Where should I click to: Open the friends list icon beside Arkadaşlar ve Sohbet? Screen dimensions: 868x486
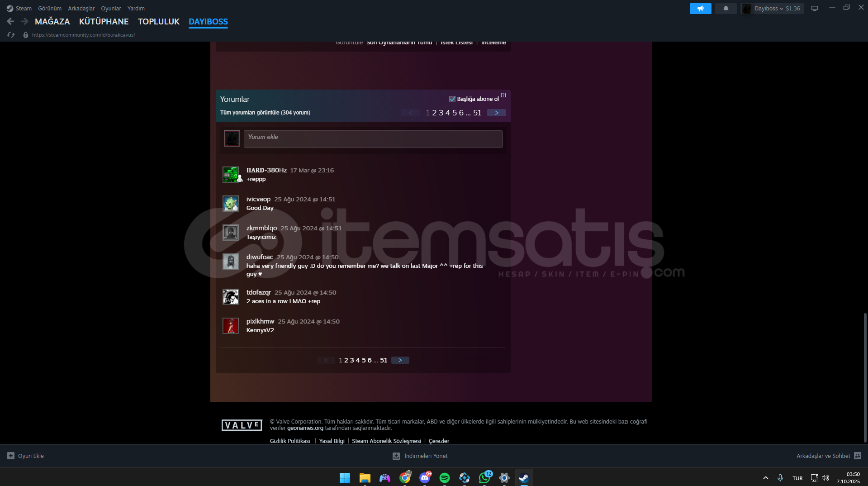(x=858, y=456)
